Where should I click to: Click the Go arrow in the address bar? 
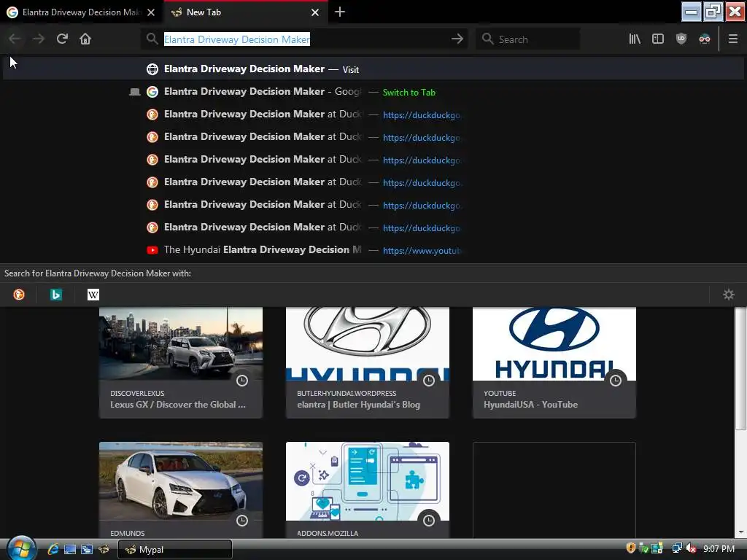(x=457, y=39)
